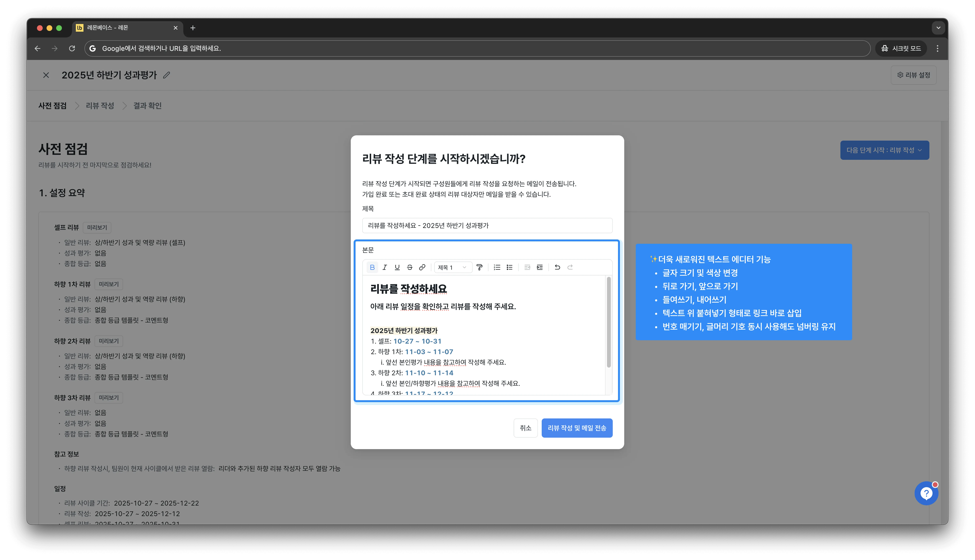Open the paint roller color format tool

(x=480, y=267)
